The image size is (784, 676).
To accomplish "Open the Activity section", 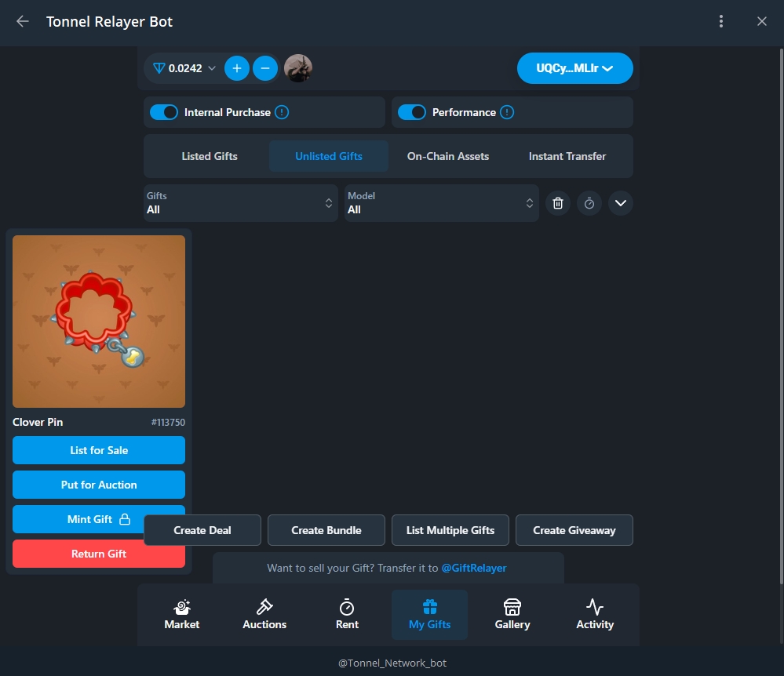I will click(x=595, y=614).
